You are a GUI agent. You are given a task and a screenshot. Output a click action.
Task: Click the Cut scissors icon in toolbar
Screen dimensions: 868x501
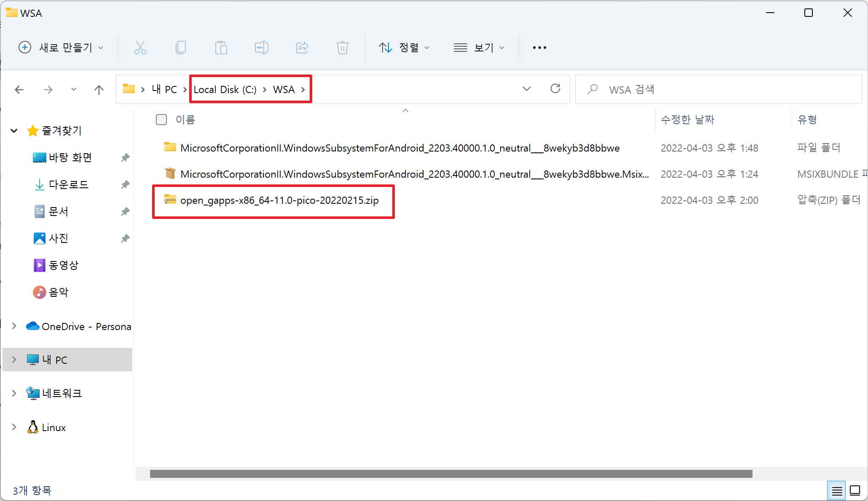coord(140,48)
